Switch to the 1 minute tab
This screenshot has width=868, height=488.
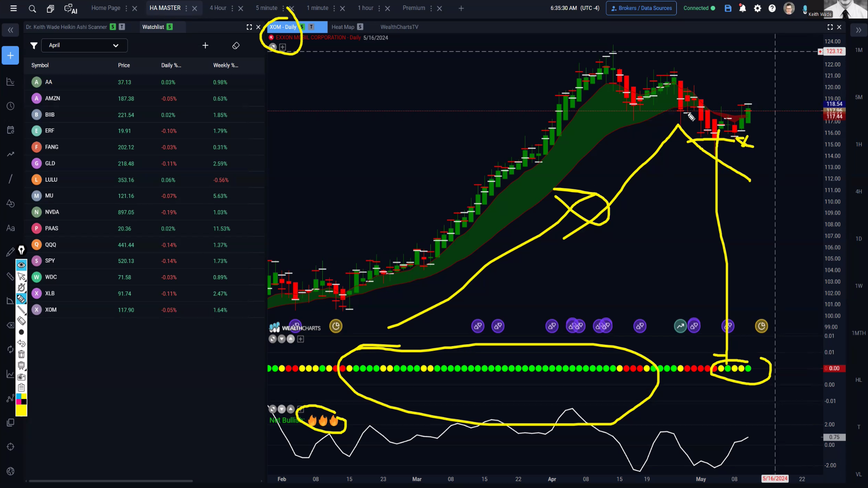click(x=317, y=8)
